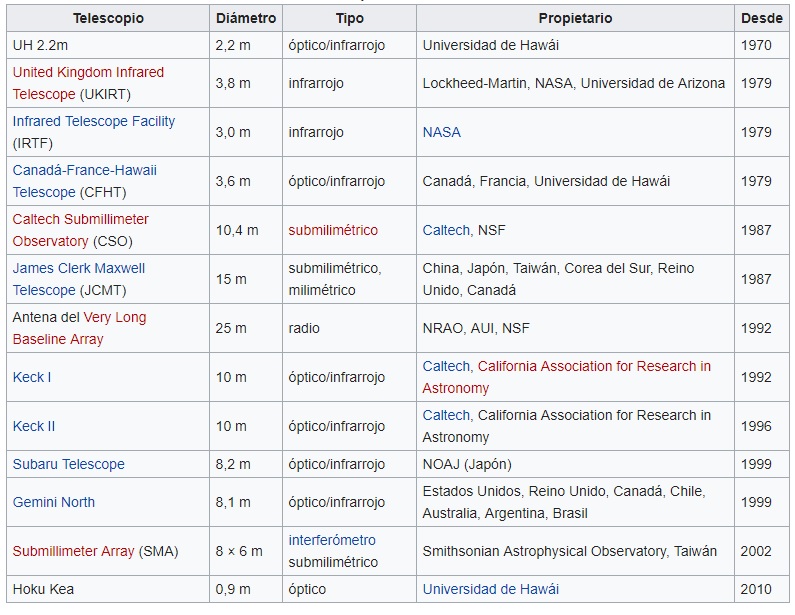Image resolution: width=795 pixels, height=615 pixels.
Task: Click the year 2010 cell
Action: (x=762, y=589)
